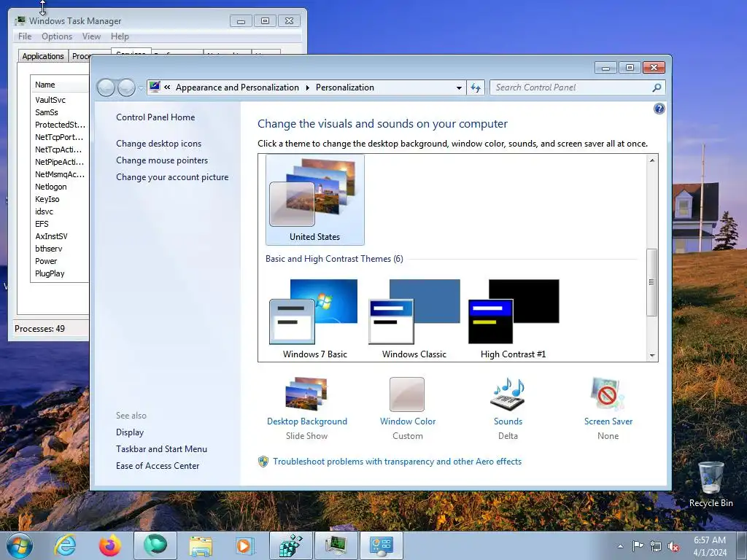Switch to the Applications tab in Task Manager
Viewport: 747px width, 560px height.
click(43, 56)
